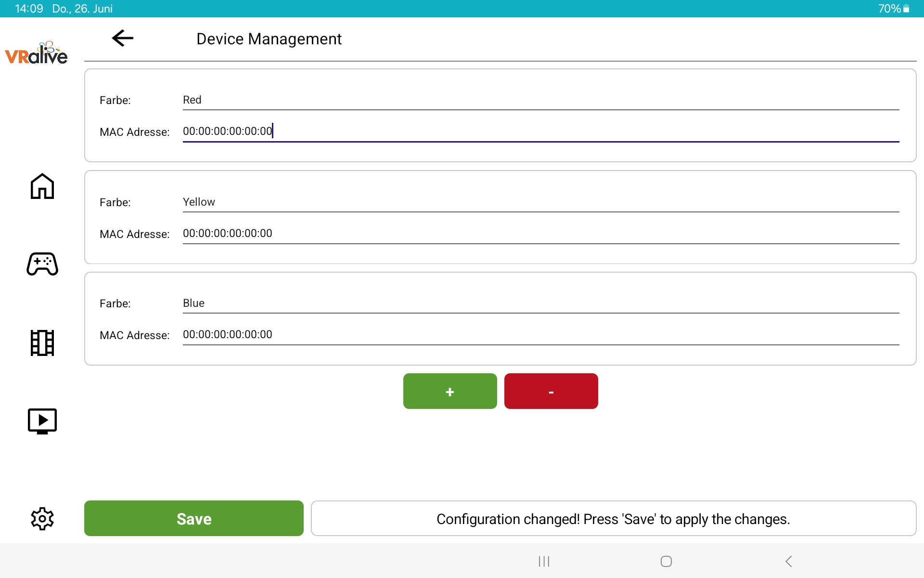Edit the Blue color field
Image resolution: width=924 pixels, height=578 pixels.
(x=540, y=303)
